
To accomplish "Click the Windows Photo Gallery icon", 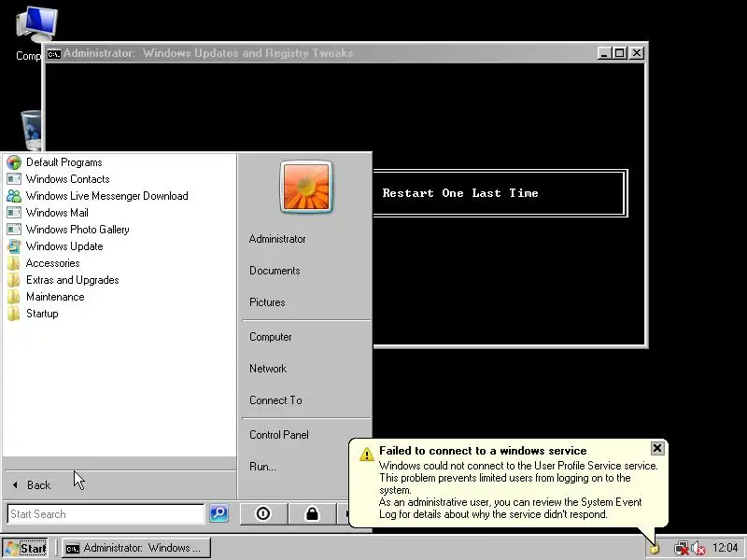I will (x=14, y=230).
